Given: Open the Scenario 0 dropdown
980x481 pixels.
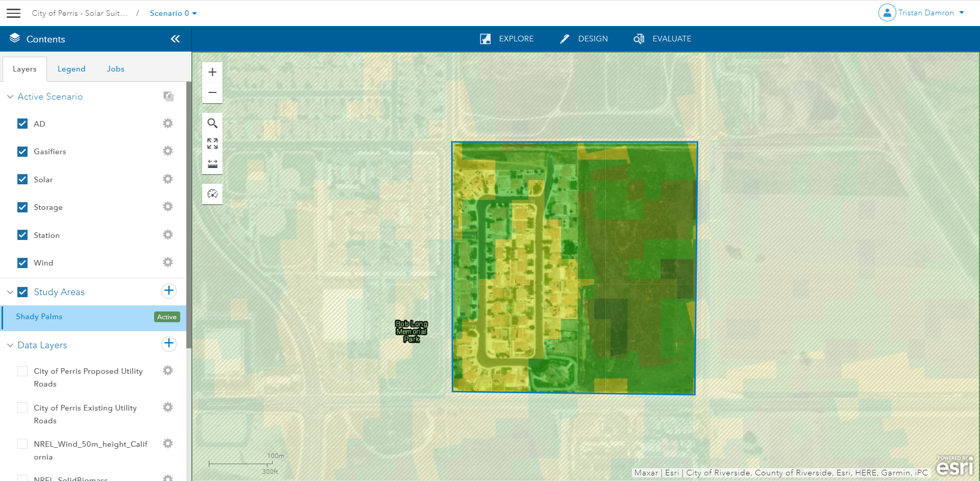Looking at the screenshot, I should [x=173, y=13].
